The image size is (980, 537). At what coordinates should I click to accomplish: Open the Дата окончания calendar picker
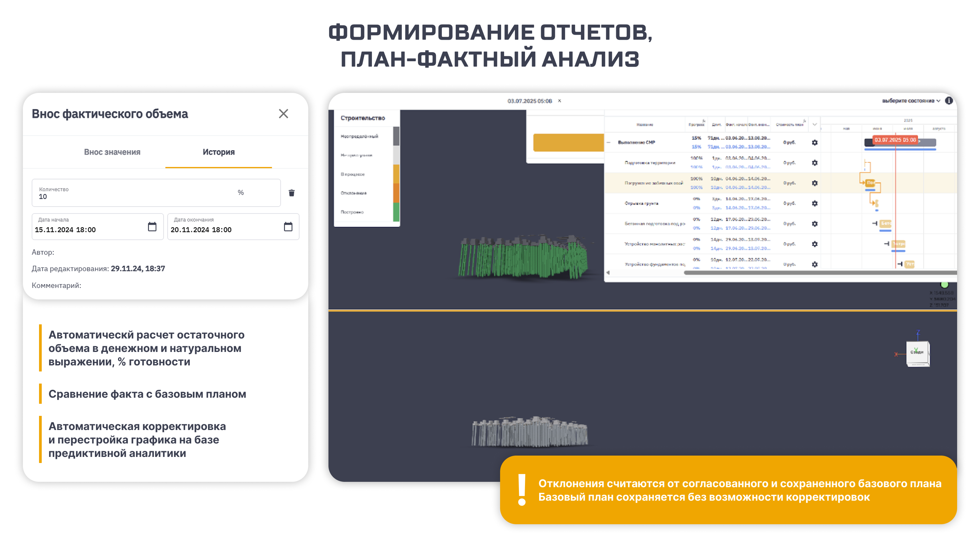click(288, 227)
